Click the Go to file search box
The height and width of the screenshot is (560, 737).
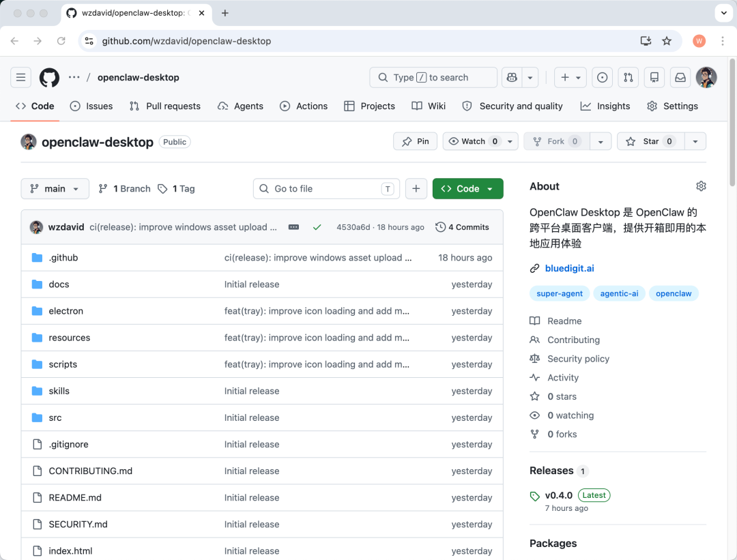coord(326,189)
